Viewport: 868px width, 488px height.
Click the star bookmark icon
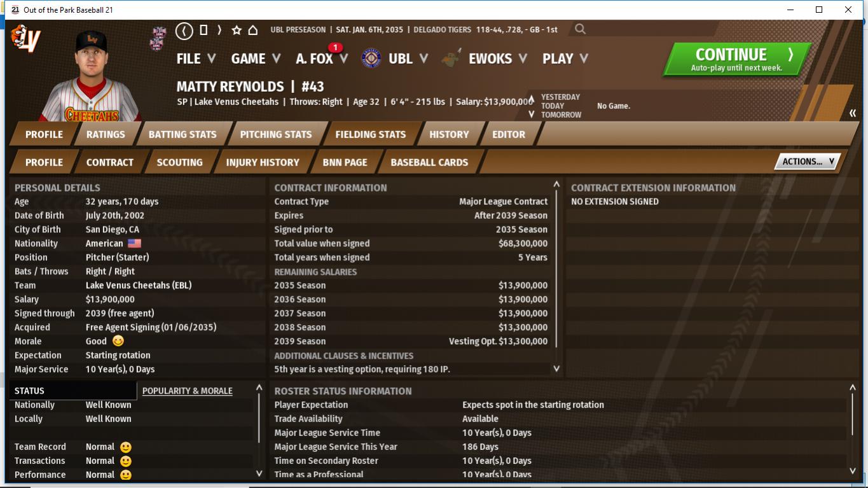point(237,30)
